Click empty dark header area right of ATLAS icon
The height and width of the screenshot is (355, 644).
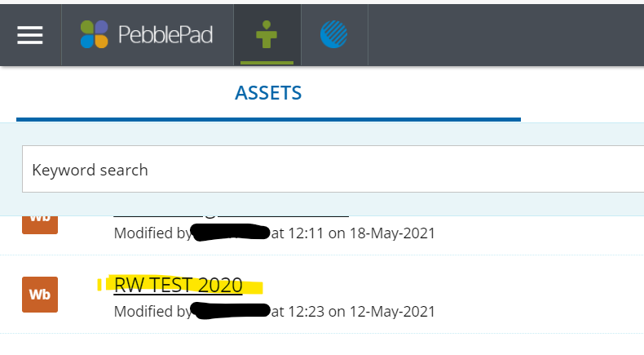point(506,35)
